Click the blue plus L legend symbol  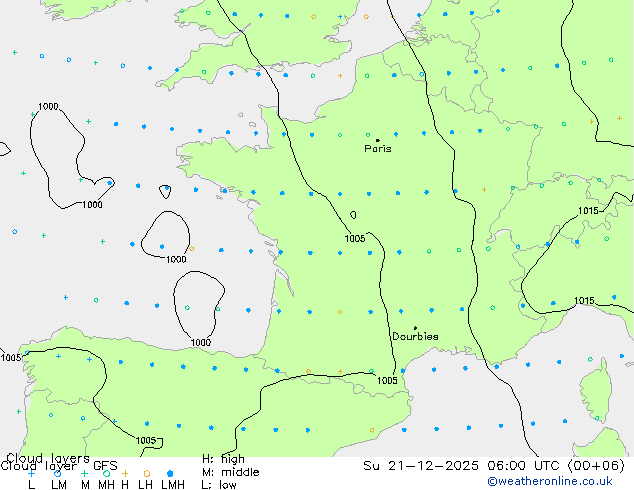tap(31, 473)
